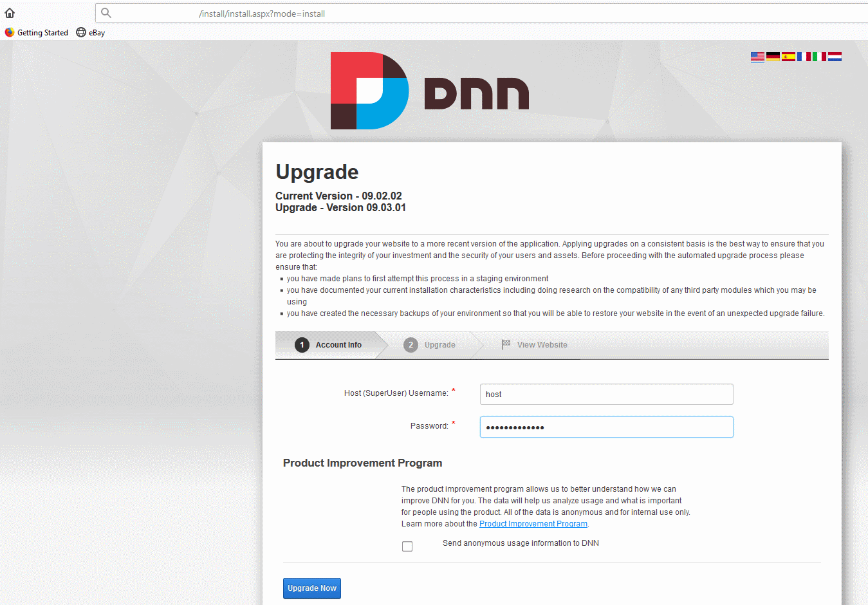Click Upgrade - Version 09.03.01 text
This screenshot has height=605, width=868.
(x=340, y=207)
